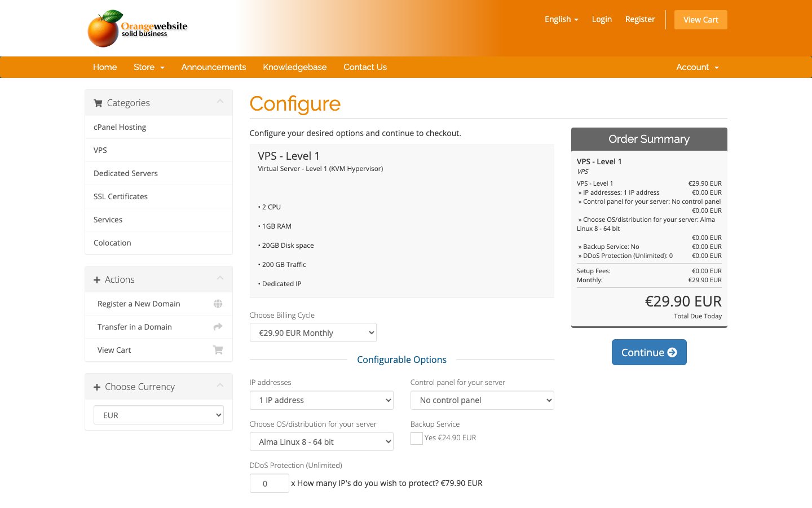Open the billing cycle dropdown
Viewport: 812px width, 508px height.
[313, 332]
